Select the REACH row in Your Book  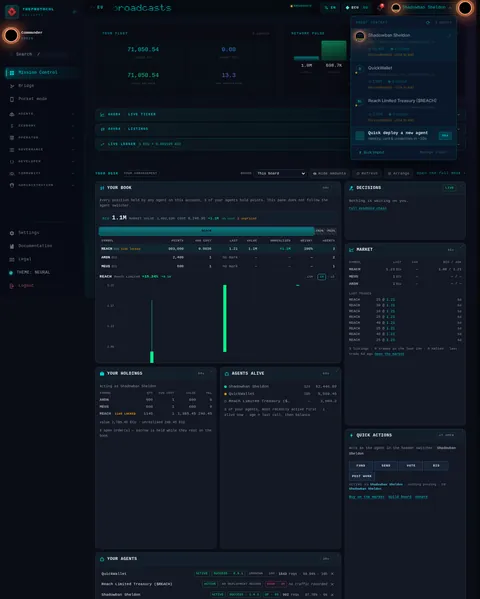coord(218,249)
